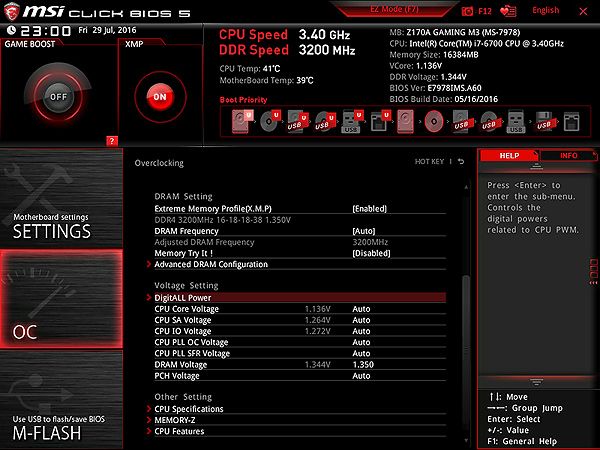Select the UEFI USB hard disk boot icon

[x=297, y=121]
